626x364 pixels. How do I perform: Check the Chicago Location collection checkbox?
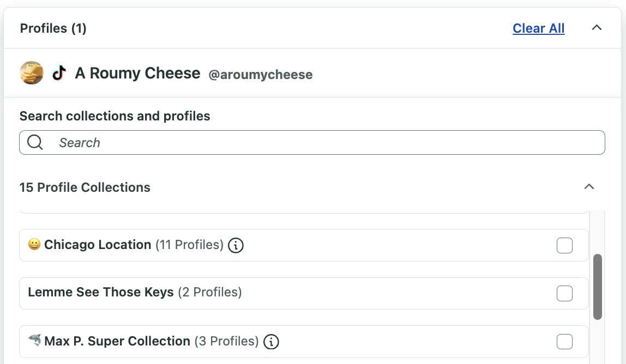[564, 245]
